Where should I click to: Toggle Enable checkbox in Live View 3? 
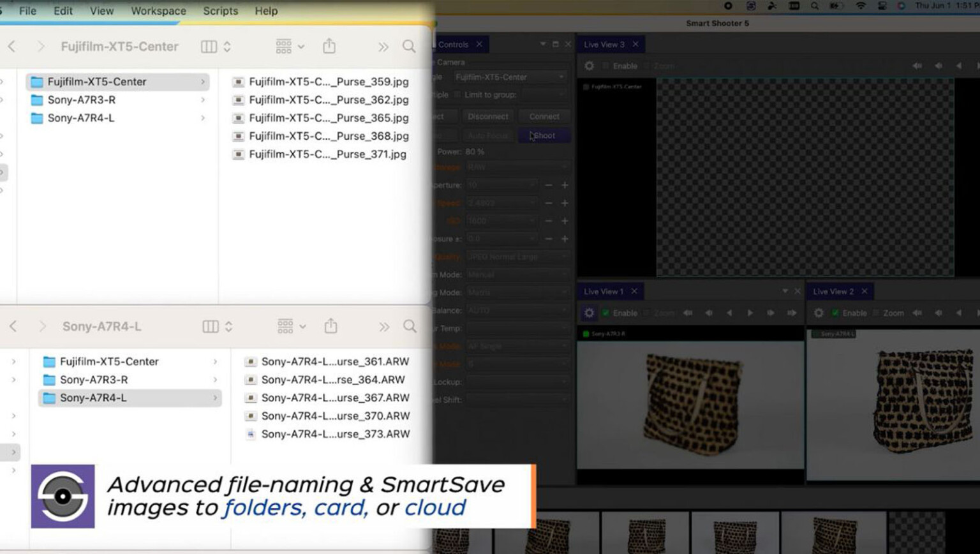pyautogui.click(x=605, y=66)
